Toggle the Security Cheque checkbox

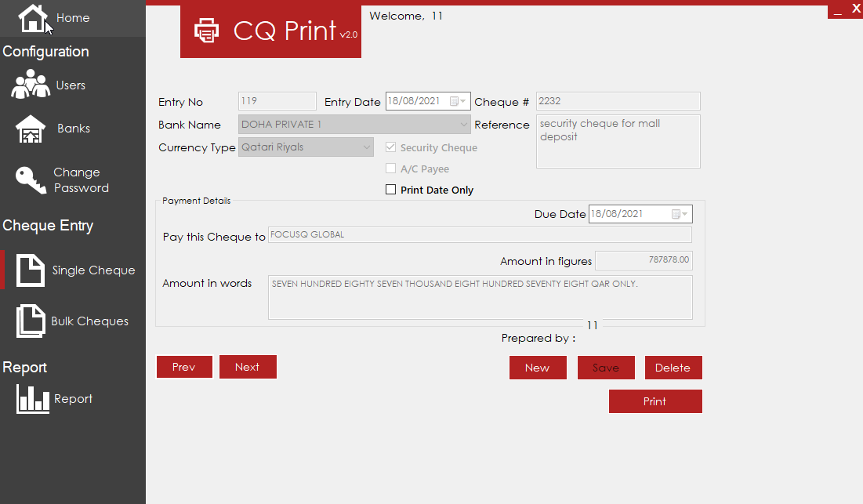[x=391, y=147]
